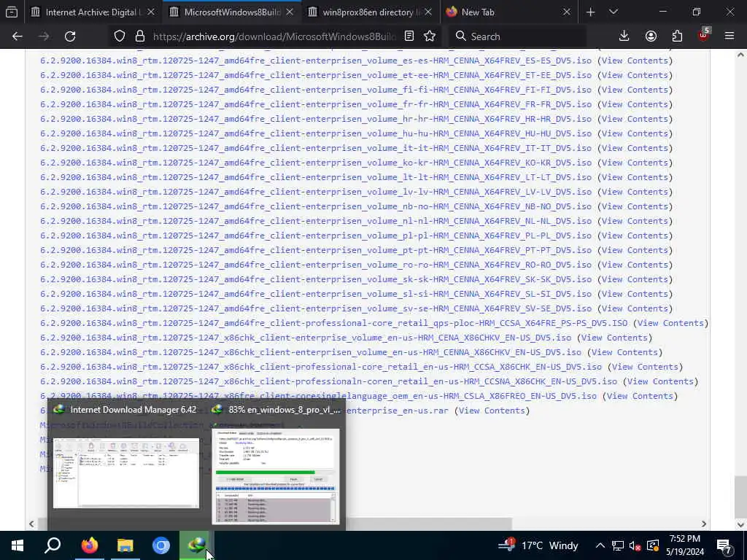Viewport: 747px width, 560px height.
Task: Click View Contents for the ro-ro iso
Action: [635, 265]
